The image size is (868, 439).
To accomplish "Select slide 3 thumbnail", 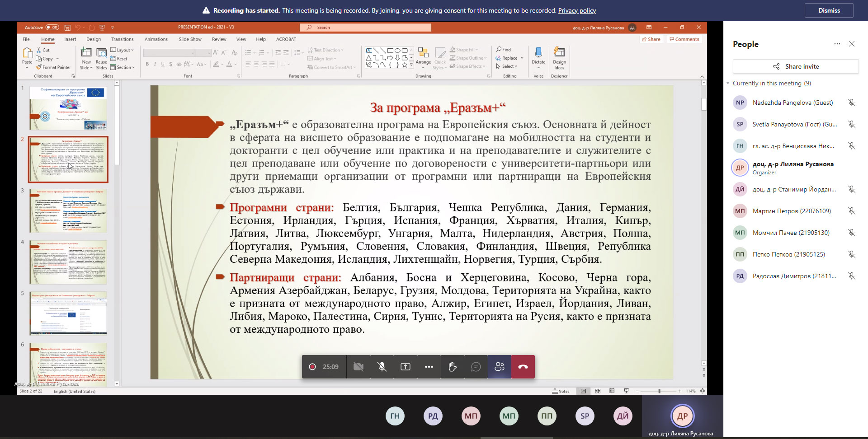I will 68,211.
